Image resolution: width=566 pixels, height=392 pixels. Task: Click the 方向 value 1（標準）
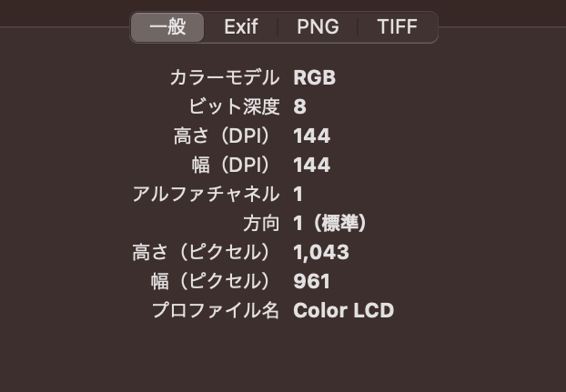point(330,224)
